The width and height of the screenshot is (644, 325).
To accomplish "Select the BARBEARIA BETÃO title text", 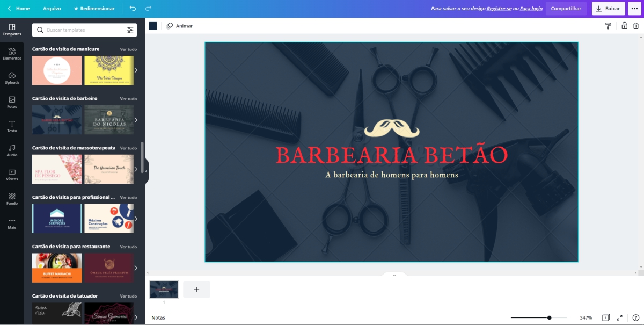I will pyautogui.click(x=391, y=155).
